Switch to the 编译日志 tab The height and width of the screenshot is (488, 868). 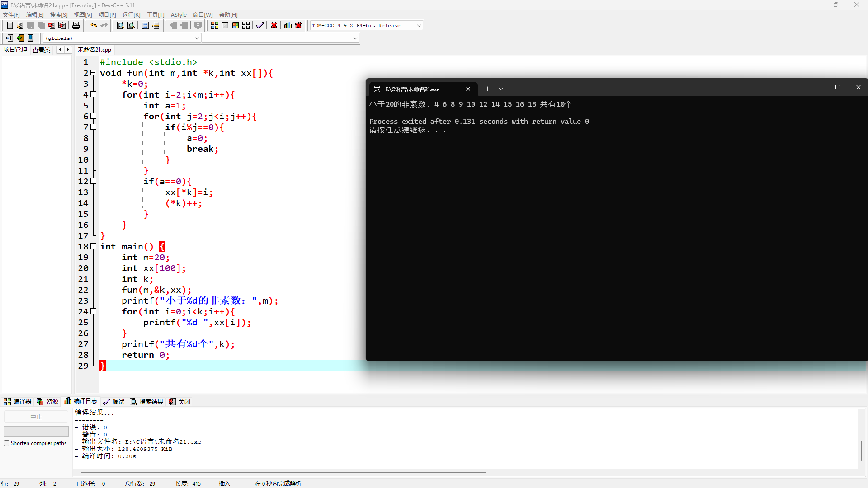(81, 401)
